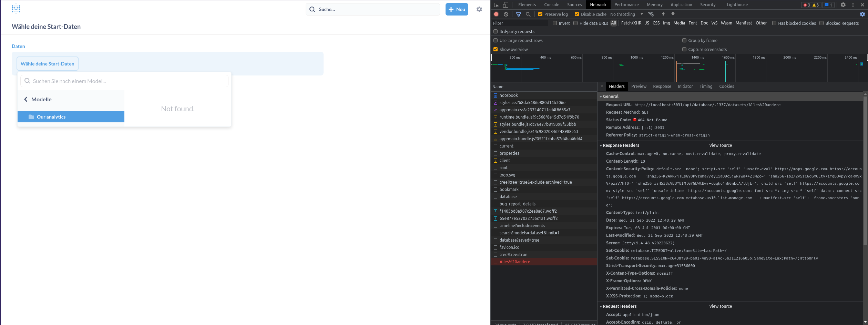The height and width of the screenshot is (325, 868).
Task: Collapse the Response Headers section
Action: point(601,145)
